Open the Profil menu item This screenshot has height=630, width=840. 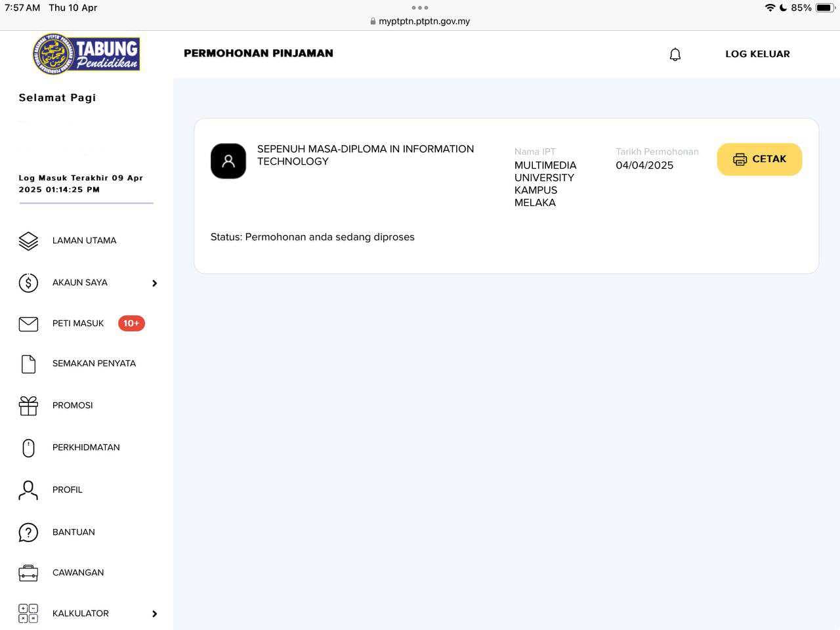[x=68, y=490]
